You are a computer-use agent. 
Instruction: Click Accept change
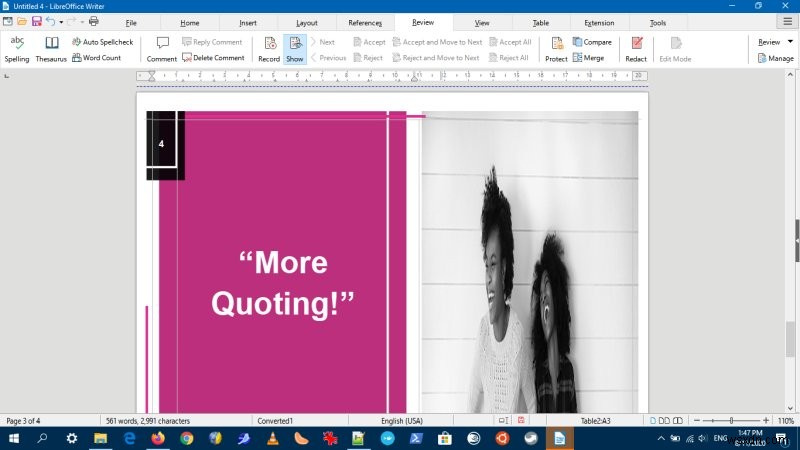pyautogui.click(x=369, y=42)
